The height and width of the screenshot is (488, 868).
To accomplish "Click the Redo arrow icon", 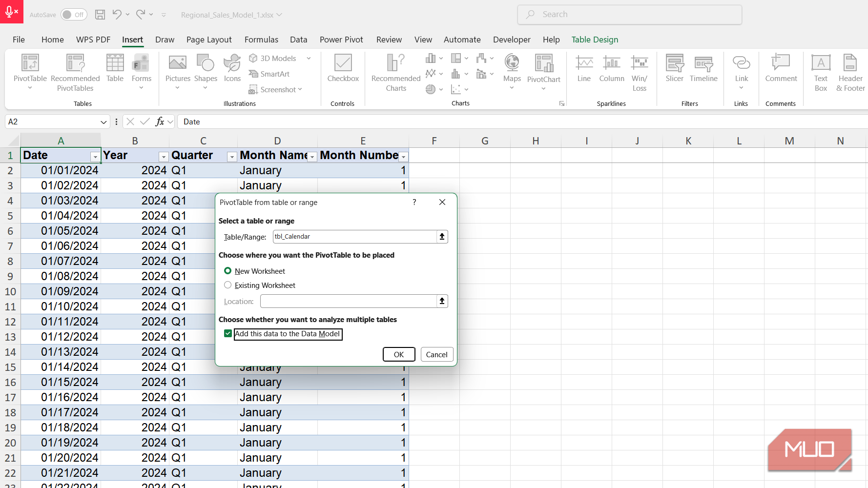I will (x=140, y=15).
